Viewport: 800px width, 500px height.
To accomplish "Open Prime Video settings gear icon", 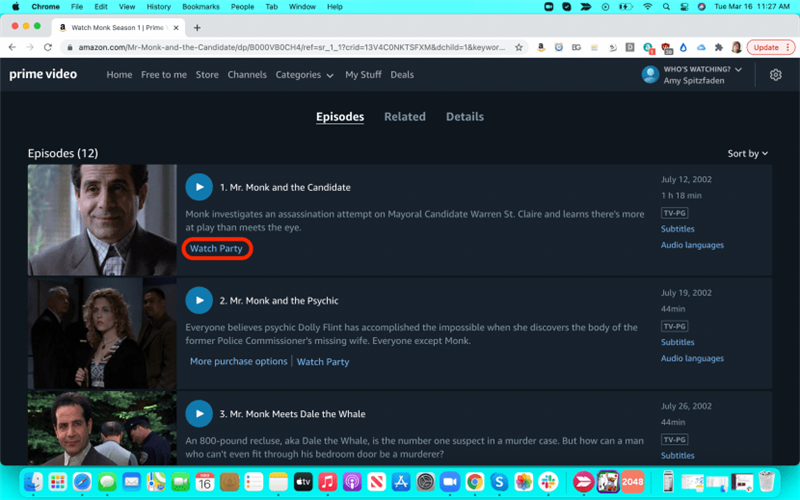I will click(x=775, y=75).
